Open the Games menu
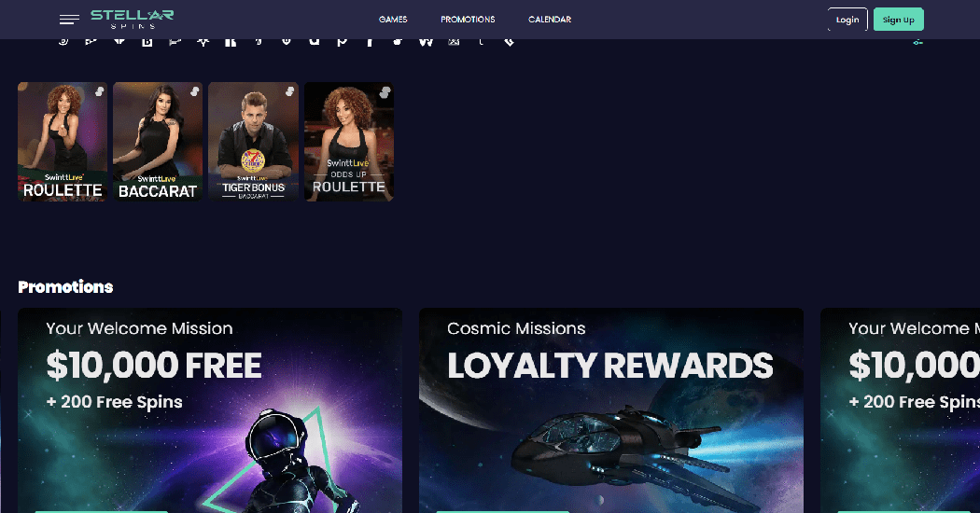 point(393,20)
